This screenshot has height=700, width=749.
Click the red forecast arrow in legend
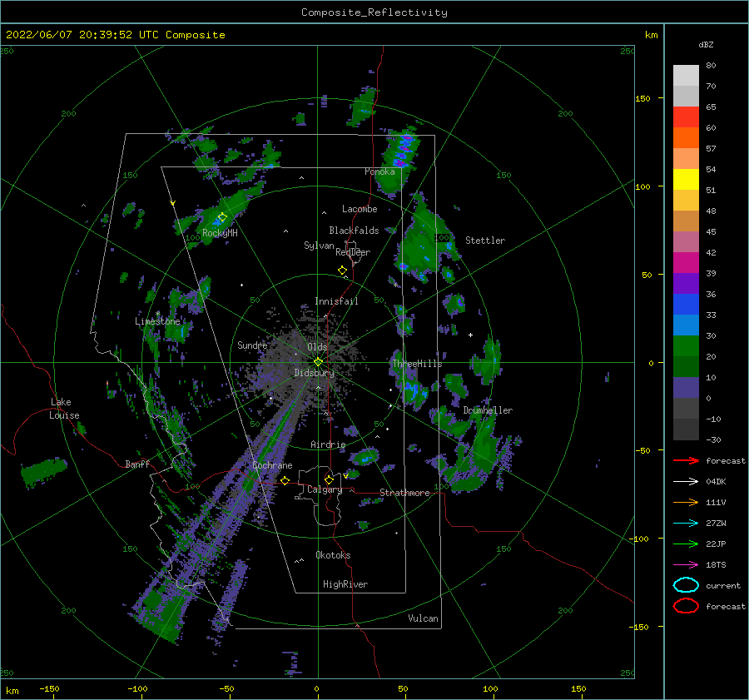pos(686,460)
